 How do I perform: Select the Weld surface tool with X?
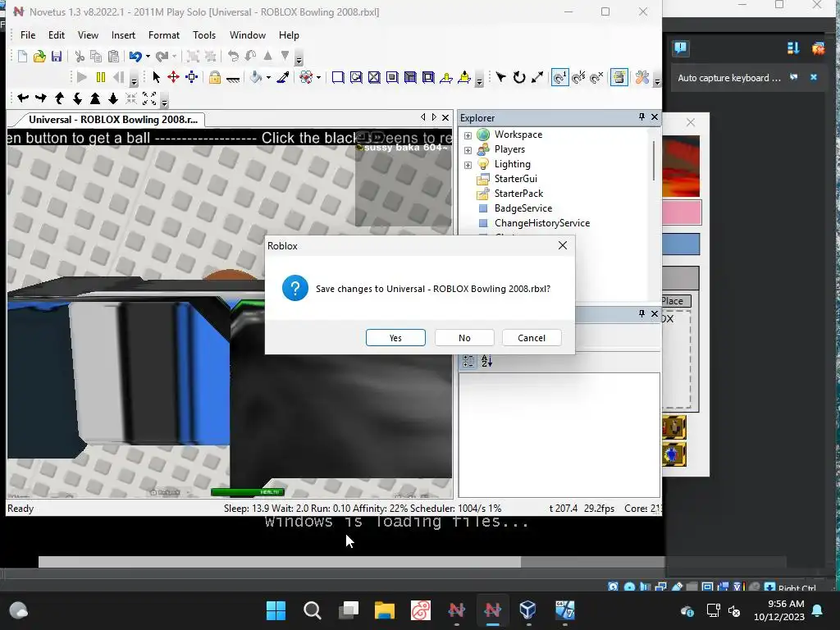point(374,77)
